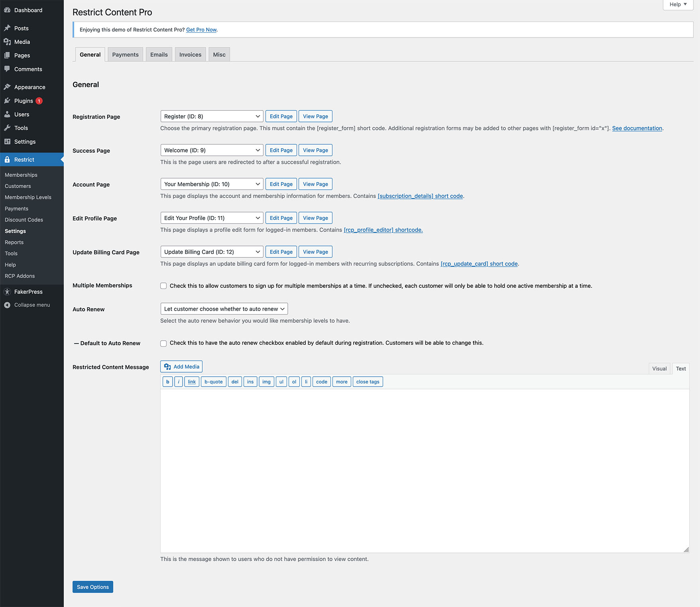
Task: Expand the Help panel at top right
Action: coord(678,4)
